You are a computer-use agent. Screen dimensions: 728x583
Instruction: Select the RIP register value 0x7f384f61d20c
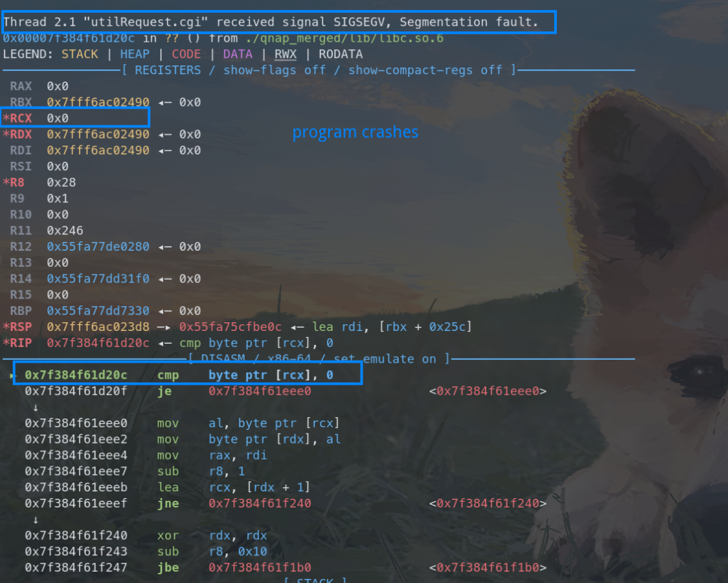[98, 343]
